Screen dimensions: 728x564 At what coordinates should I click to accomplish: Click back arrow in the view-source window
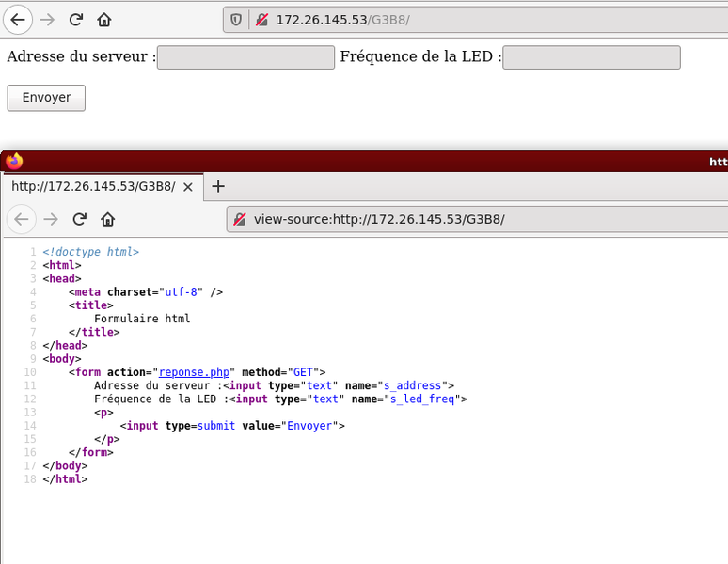click(22, 219)
